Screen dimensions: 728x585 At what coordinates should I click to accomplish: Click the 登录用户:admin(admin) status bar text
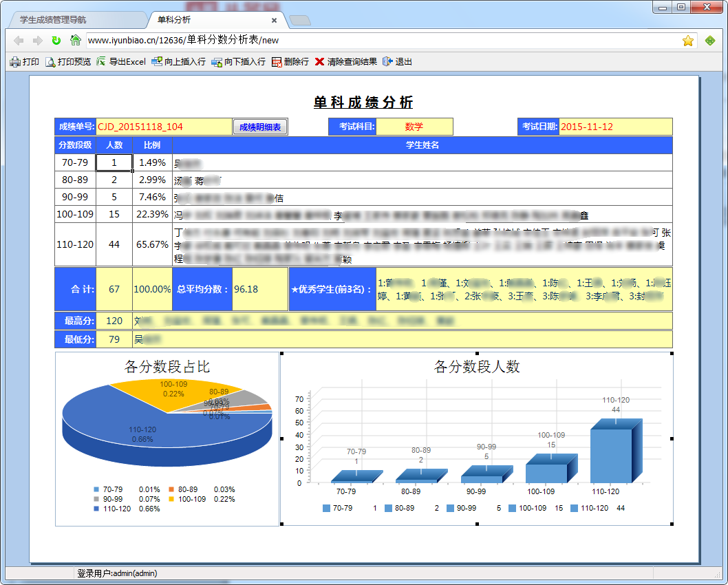(x=117, y=573)
